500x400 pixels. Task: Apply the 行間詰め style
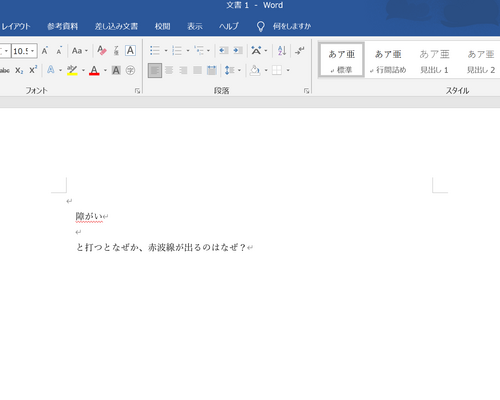click(x=388, y=61)
